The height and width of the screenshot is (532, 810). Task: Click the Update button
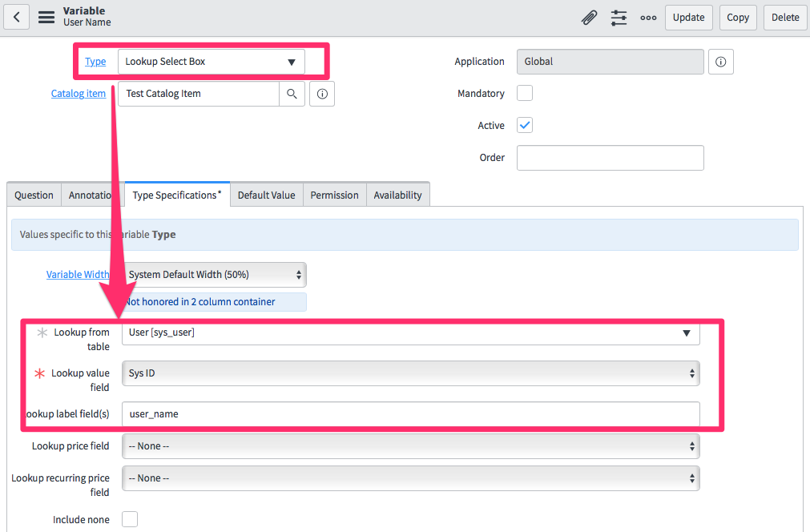688,17
